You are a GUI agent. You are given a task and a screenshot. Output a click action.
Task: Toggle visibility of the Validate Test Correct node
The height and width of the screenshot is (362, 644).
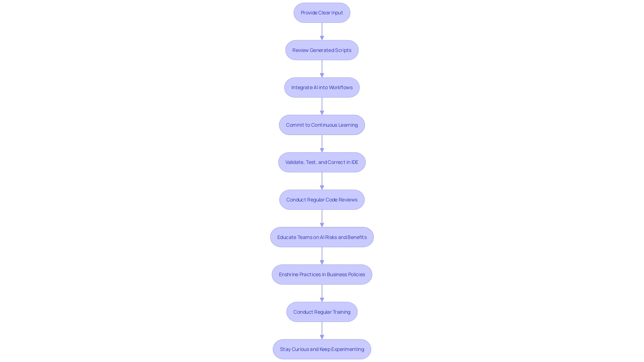point(322,162)
